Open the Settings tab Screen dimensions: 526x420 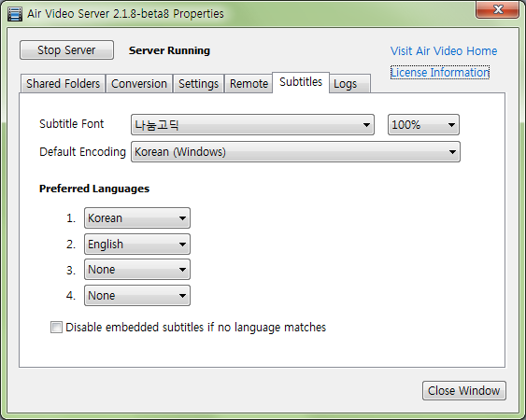pyautogui.click(x=198, y=83)
